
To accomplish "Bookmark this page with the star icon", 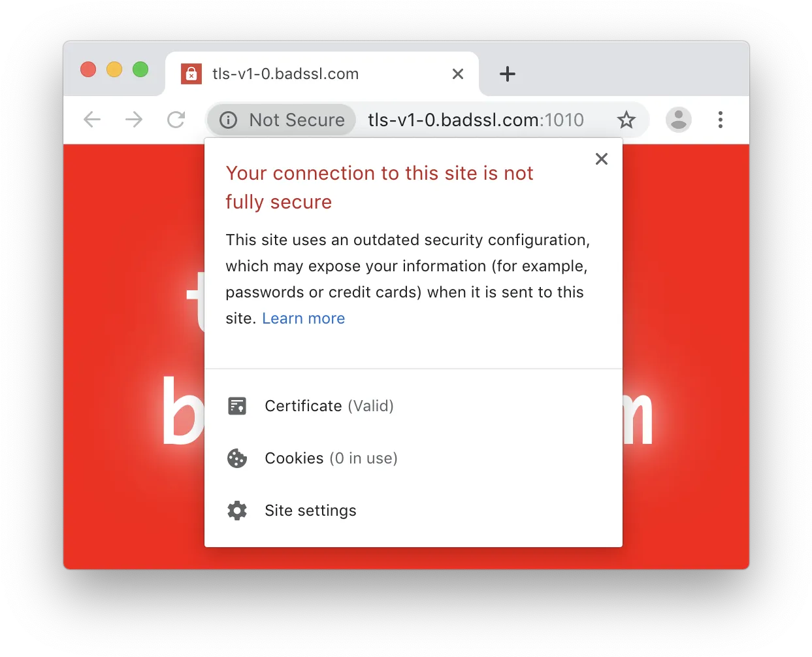I will pyautogui.click(x=626, y=120).
